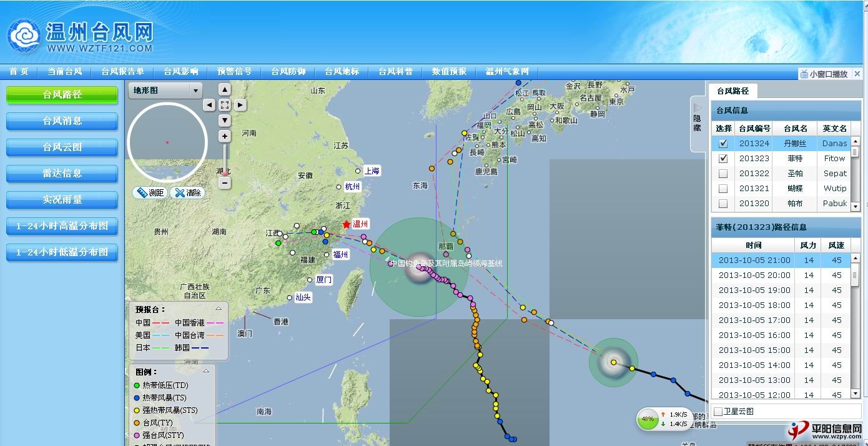Hide the right panel using 隐藏 tab
This screenshot has height=446, width=868.
(698, 124)
